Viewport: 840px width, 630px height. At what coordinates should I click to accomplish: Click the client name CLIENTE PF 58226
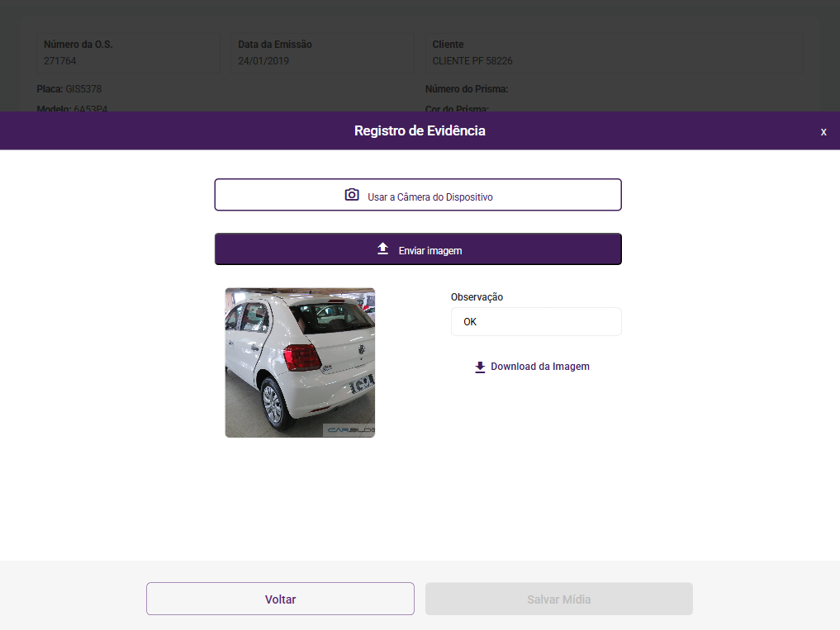point(472,61)
